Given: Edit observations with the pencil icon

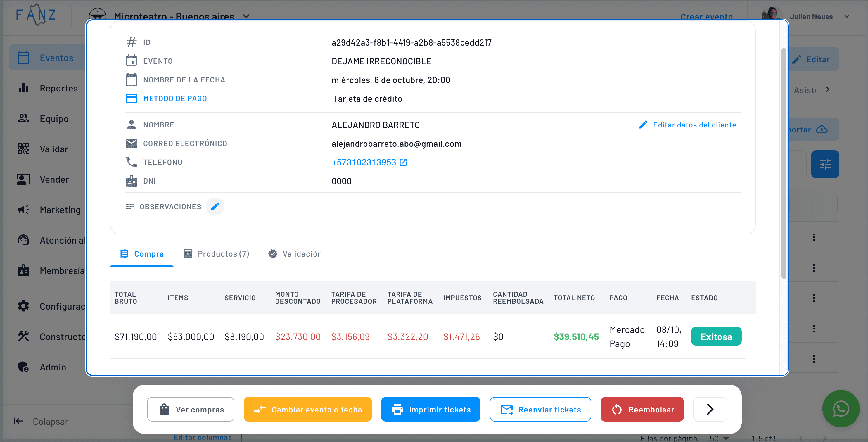Looking at the screenshot, I should pos(215,206).
